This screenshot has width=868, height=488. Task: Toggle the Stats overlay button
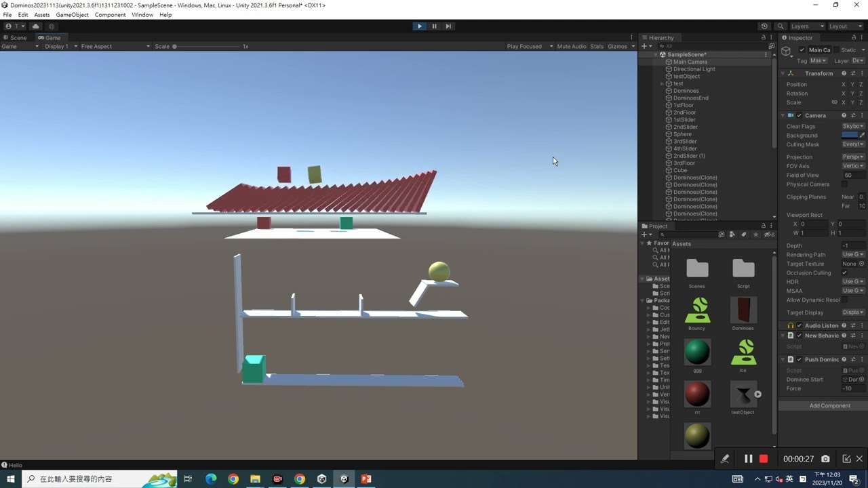(x=597, y=47)
